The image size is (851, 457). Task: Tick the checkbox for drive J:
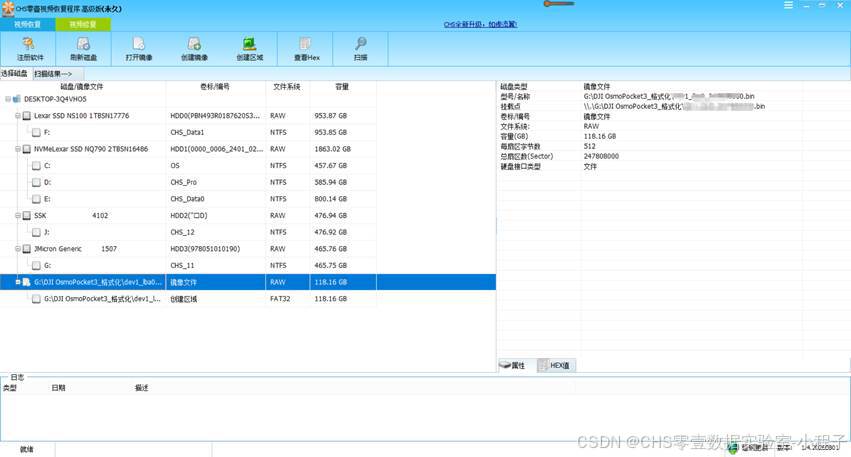click(36, 232)
